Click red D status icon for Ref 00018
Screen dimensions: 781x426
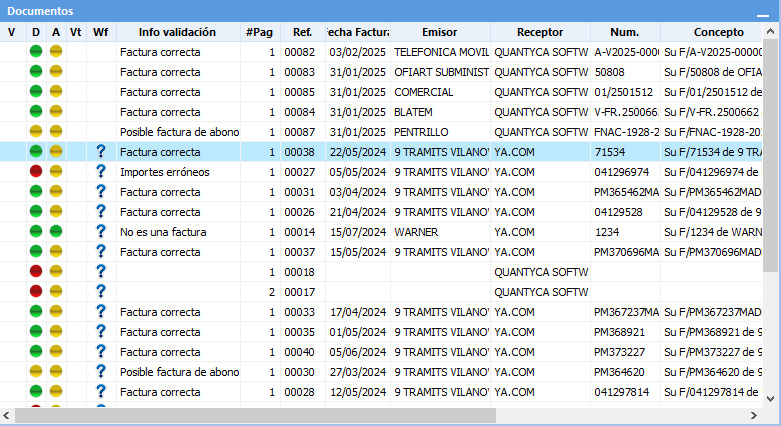[x=36, y=271]
